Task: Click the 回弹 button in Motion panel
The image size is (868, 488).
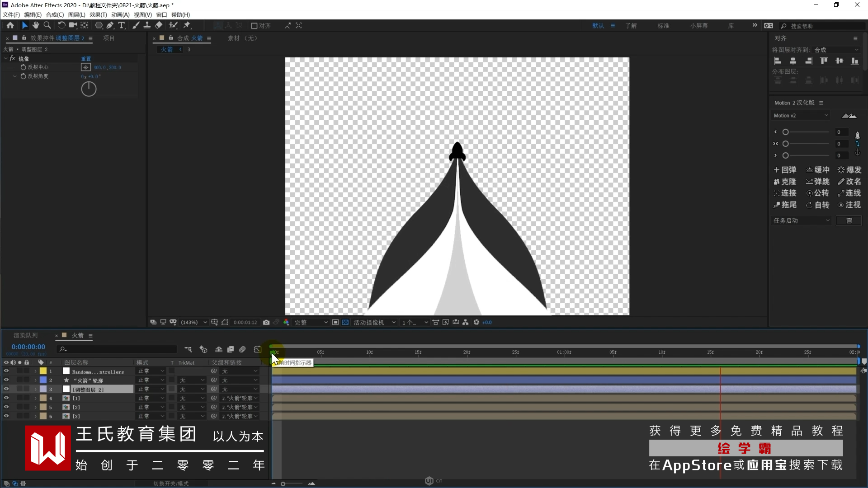Action: click(785, 170)
